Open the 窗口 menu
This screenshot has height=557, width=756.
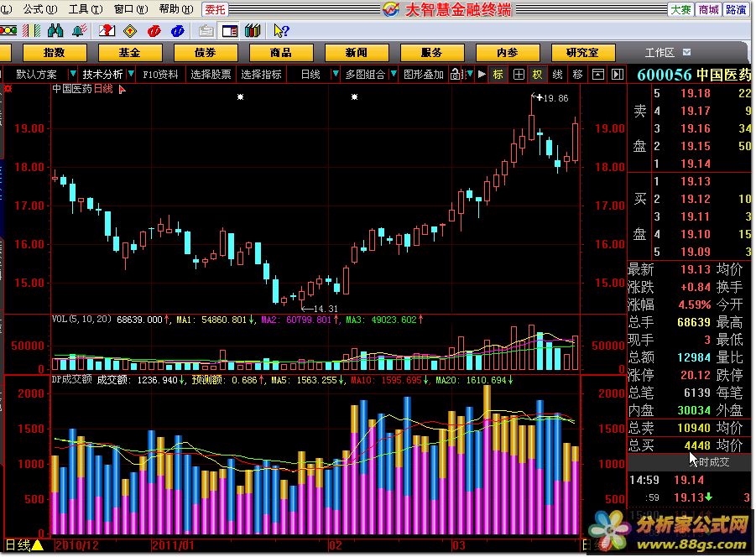[131, 9]
